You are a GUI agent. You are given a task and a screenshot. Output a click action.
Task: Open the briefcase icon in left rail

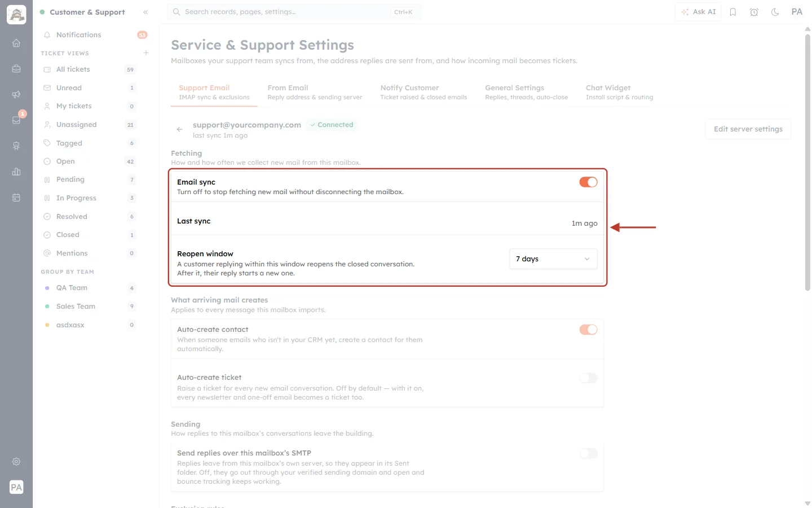click(16, 69)
